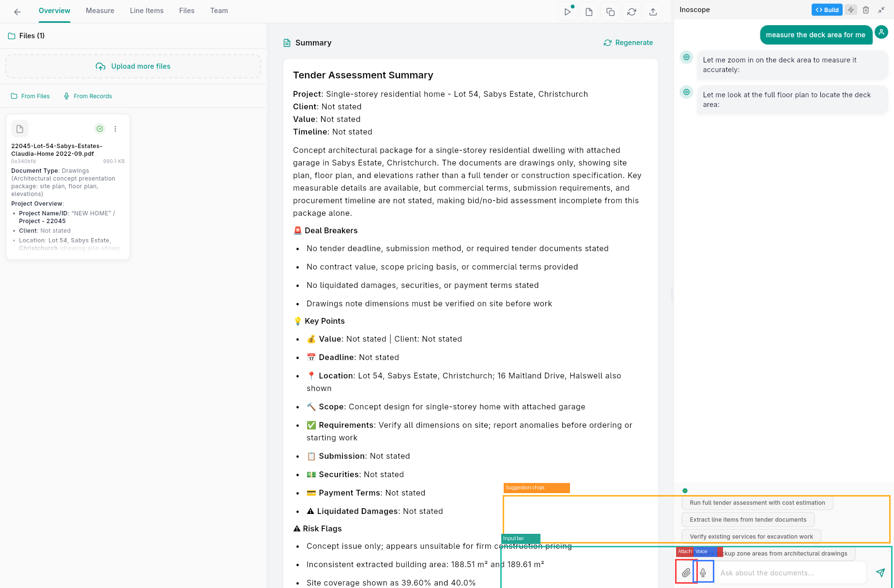Open the new document icon in the toolbar
894x588 pixels.
point(589,11)
